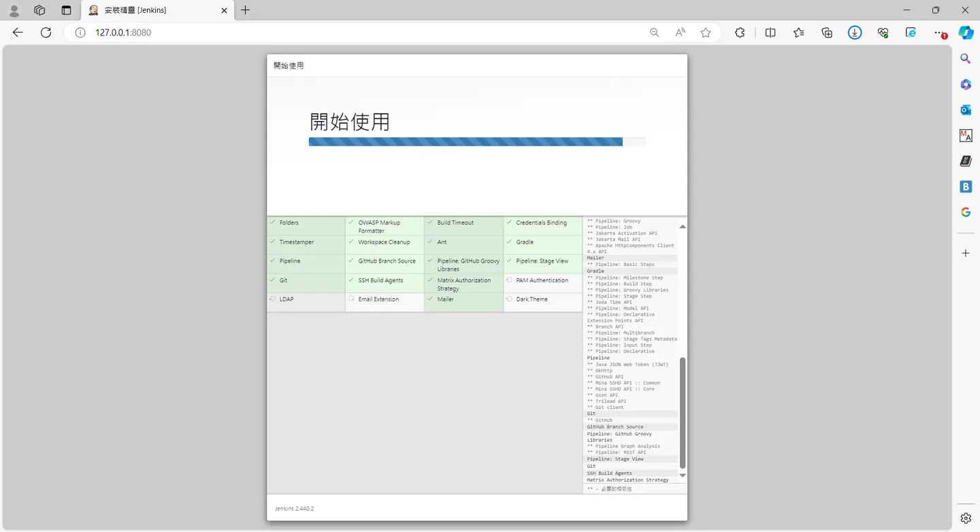Open the Favorites list icon
This screenshot has width=980, height=532.
point(799,32)
